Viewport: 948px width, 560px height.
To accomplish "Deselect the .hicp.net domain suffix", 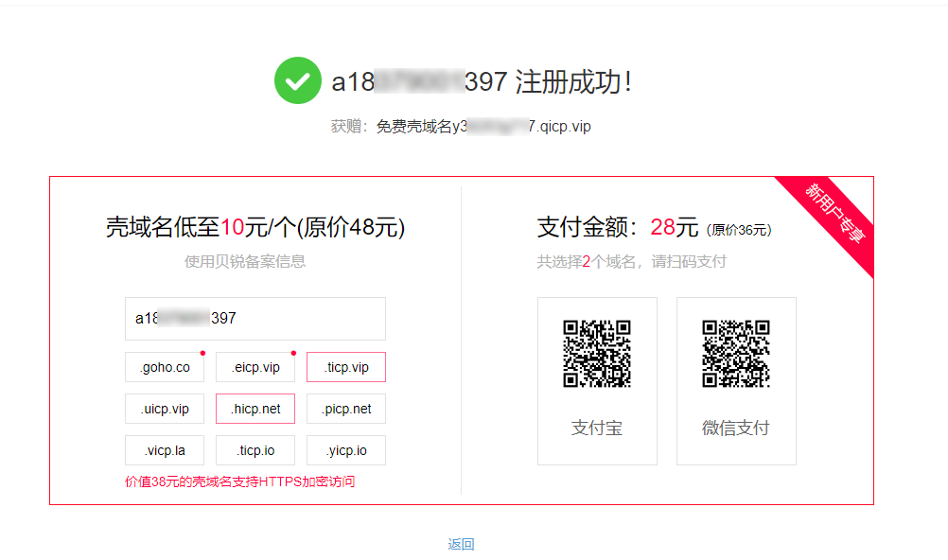I will click(x=255, y=409).
